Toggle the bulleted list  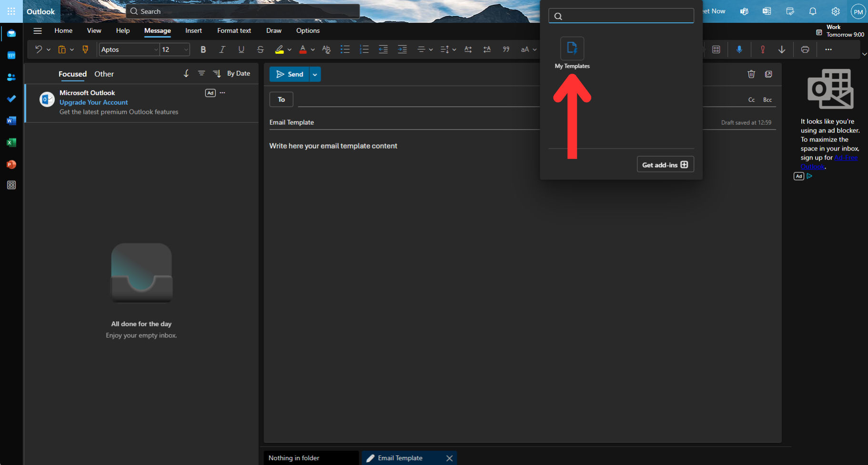pos(345,49)
